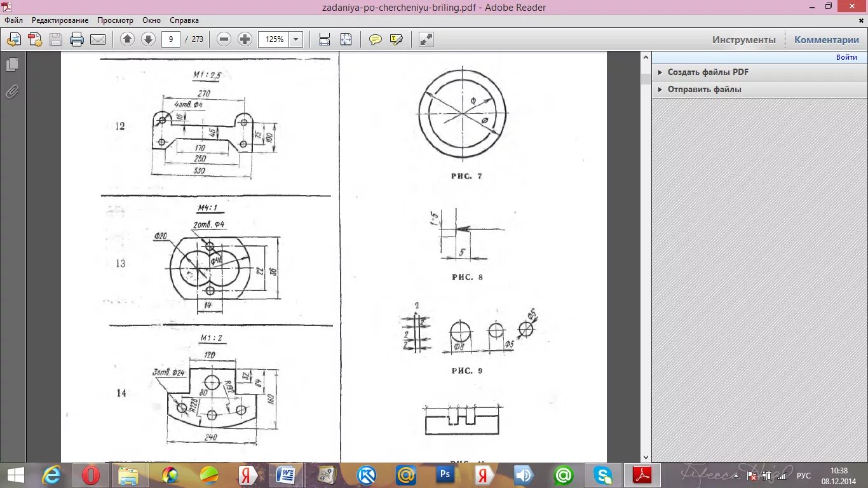Screen dimensions: 868x488
Task: Open the zoom level dropdown arrow
Action: click(x=295, y=39)
